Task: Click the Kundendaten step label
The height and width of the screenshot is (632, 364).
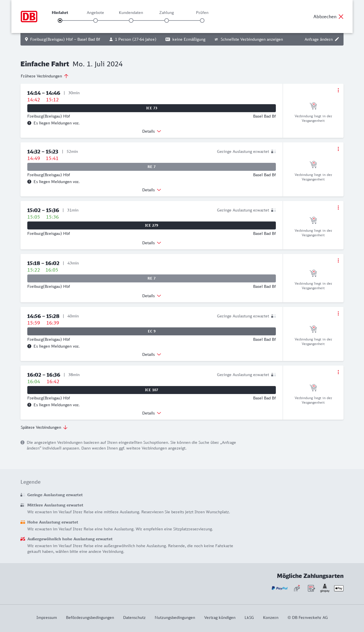Action: [x=131, y=13]
